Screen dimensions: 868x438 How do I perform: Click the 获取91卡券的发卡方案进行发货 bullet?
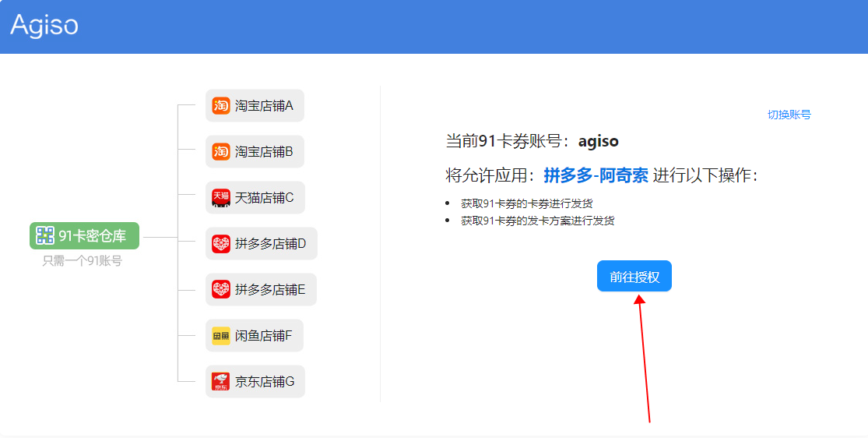(537, 221)
